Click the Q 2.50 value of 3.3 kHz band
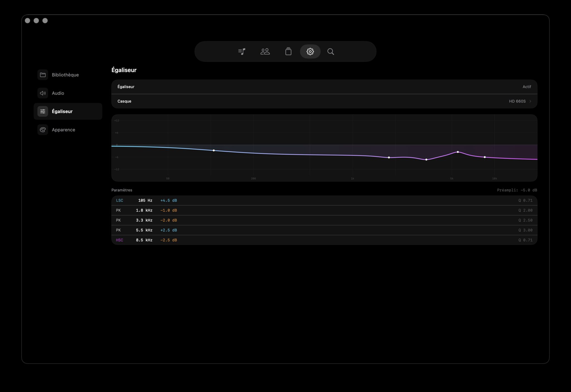The height and width of the screenshot is (392, 571). [525, 220]
